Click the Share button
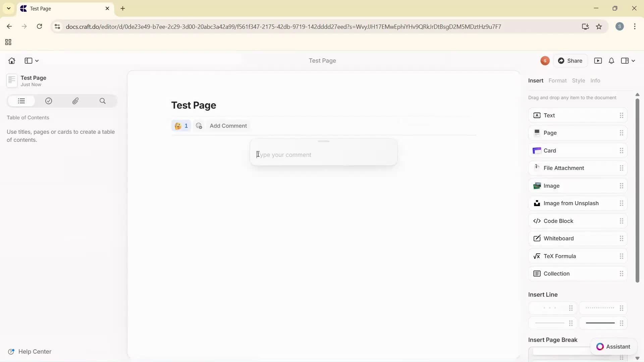 (571, 61)
